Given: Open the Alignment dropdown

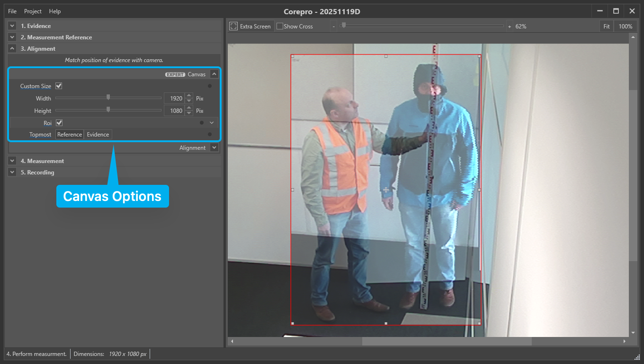Looking at the screenshot, I should point(214,147).
